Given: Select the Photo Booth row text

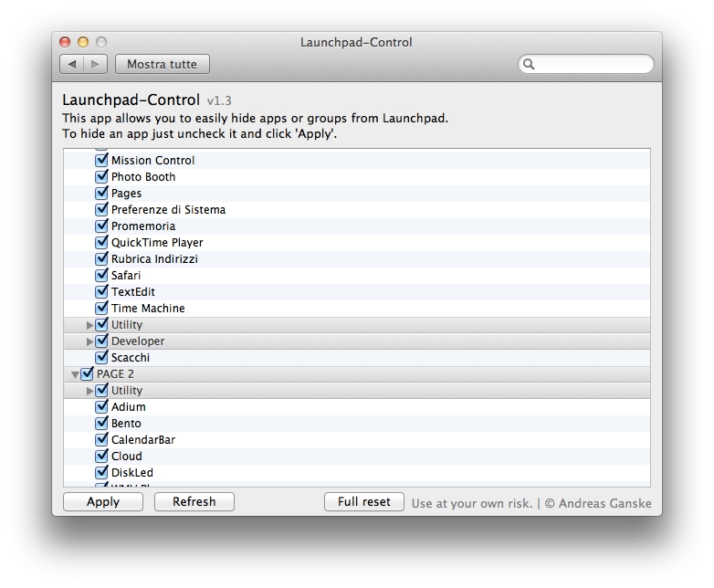Looking at the screenshot, I should click(x=143, y=177).
